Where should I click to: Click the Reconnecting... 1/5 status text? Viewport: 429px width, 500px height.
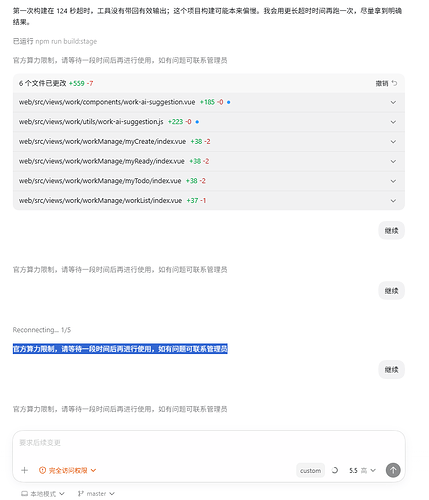(x=42, y=330)
